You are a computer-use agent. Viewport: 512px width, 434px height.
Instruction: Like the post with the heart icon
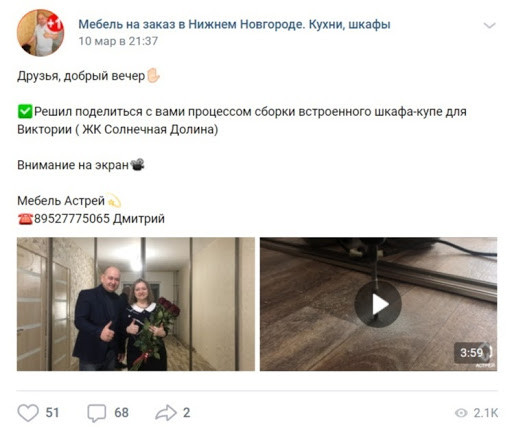click(x=28, y=413)
